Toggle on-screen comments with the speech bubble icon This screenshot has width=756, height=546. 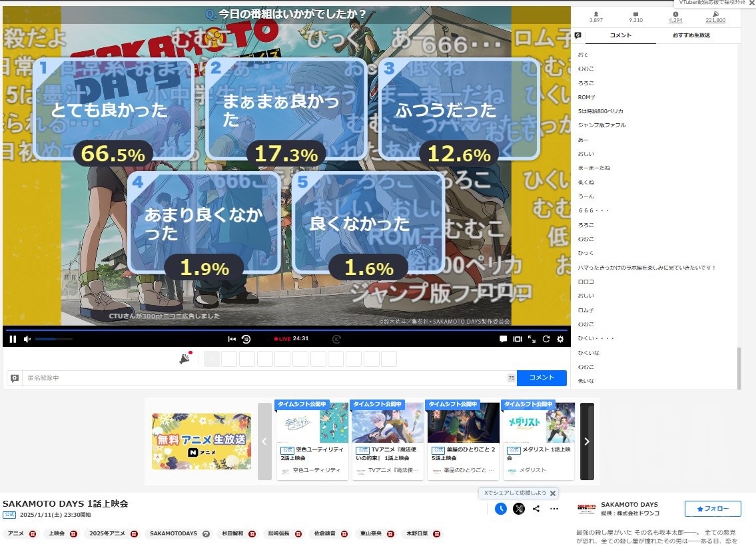503,339
